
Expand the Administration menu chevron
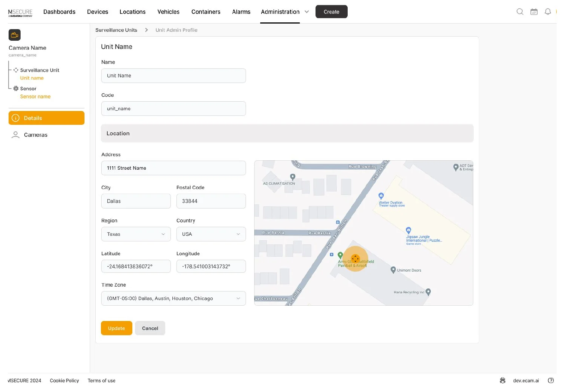pos(307,12)
